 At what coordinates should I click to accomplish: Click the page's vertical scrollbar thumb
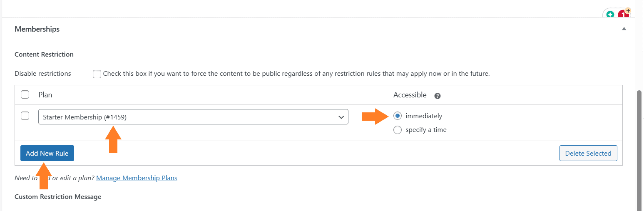point(640,150)
